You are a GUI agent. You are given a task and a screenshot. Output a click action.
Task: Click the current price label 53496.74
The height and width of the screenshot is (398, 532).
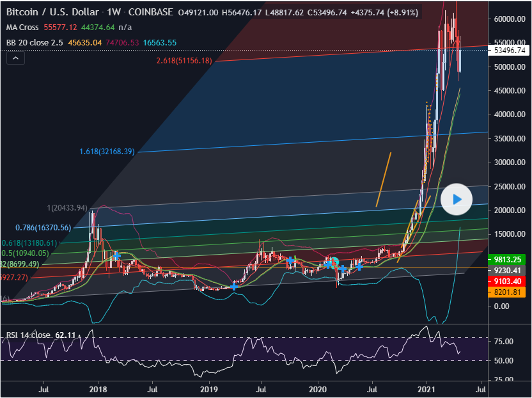pyautogui.click(x=509, y=51)
